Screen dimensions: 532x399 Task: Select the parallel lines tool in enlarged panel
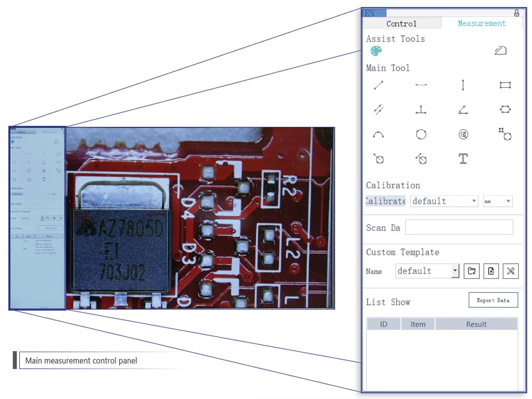tap(378, 109)
